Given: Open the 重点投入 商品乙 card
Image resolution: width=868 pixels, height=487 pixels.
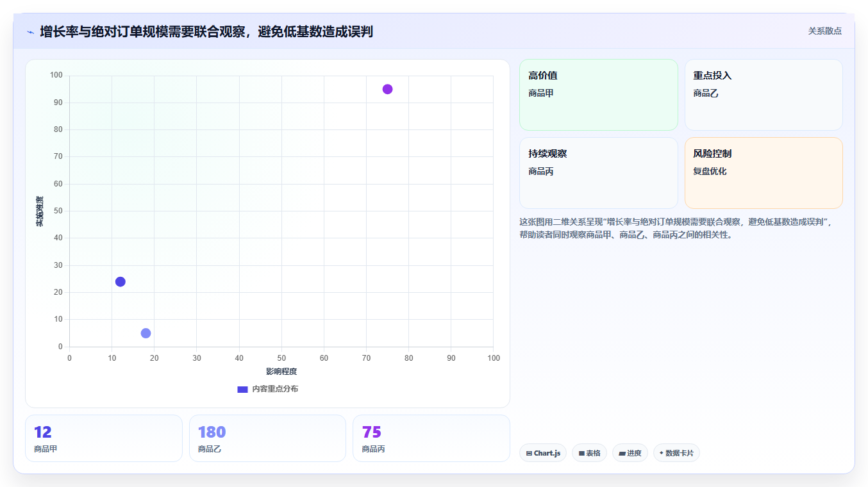Looking at the screenshot, I should (764, 95).
